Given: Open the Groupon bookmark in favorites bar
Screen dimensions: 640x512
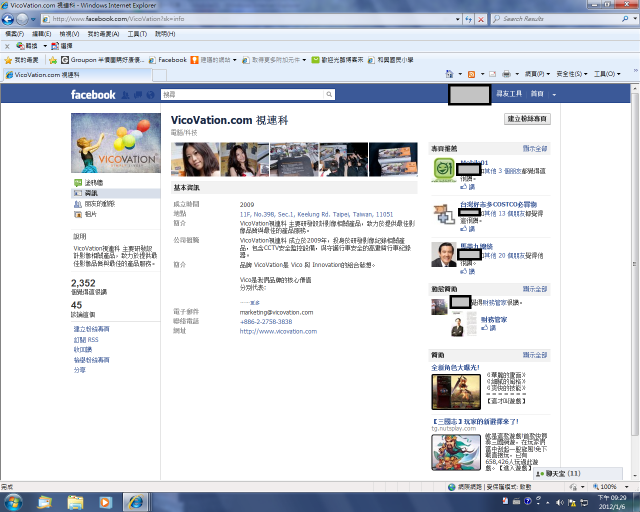Looking at the screenshot, I should pyautogui.click(x=102, y=60).
